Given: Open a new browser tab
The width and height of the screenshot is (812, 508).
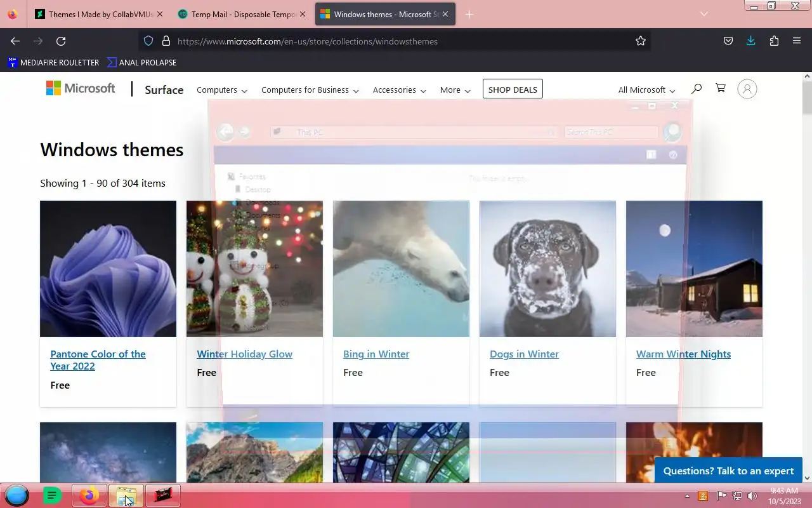Looking at the screenshot, I should pyautogui.click(x=469, y=14).
